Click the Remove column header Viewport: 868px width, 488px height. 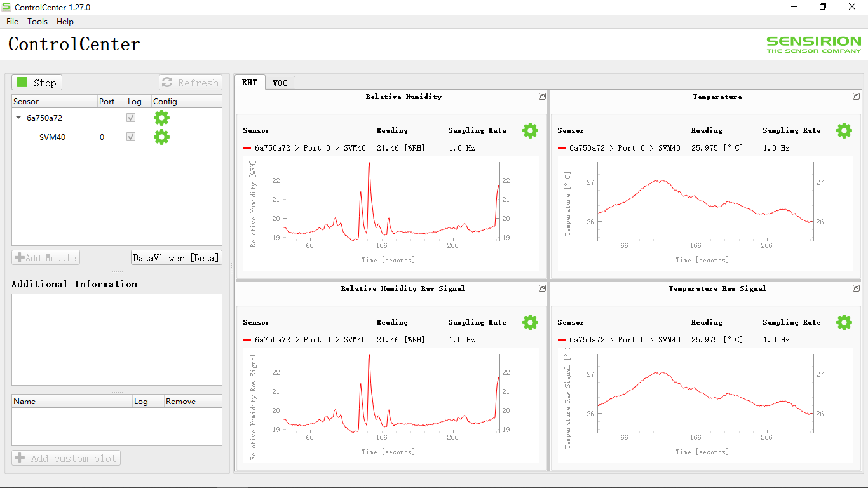pyautogui.click(x=193, y=402)
